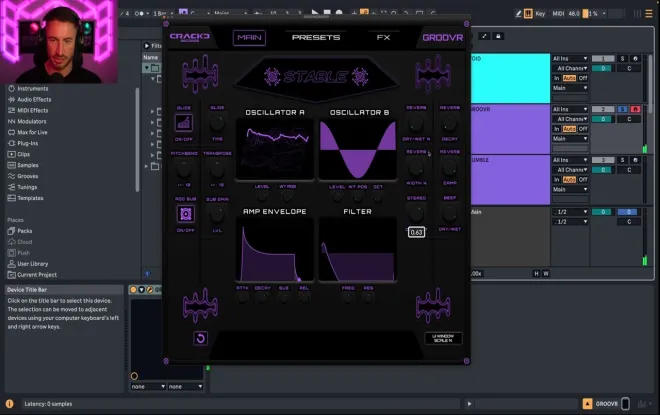Click the device fold triangle icon

[x=141, y=290]
